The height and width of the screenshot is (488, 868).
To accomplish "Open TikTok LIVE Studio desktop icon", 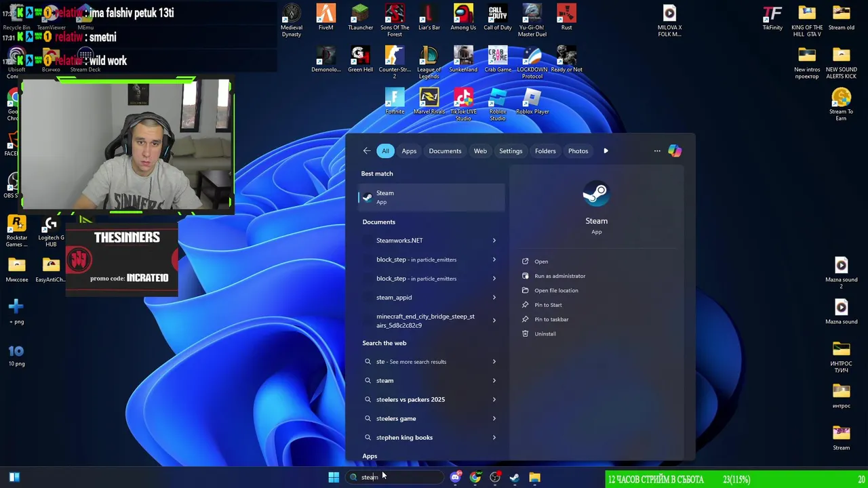I will point(463,104).
